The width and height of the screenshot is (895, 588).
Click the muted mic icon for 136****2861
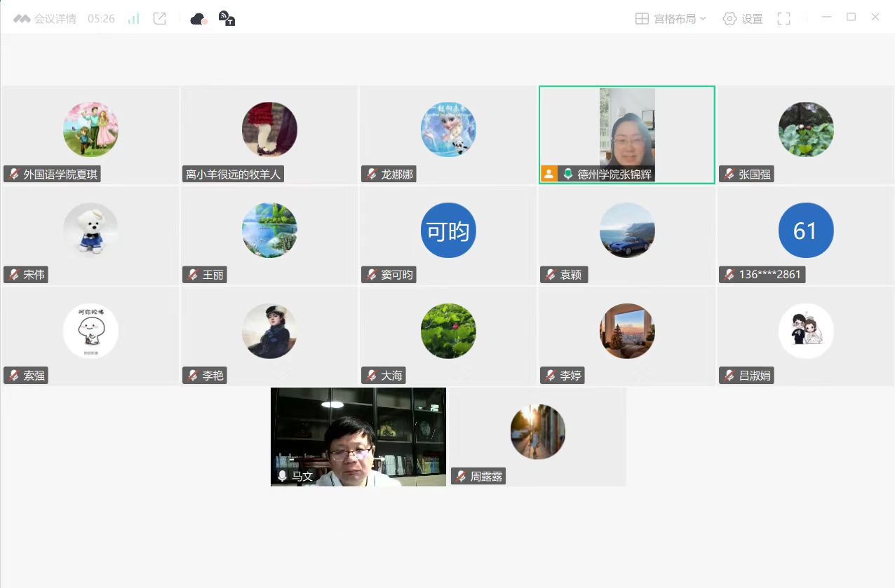click(x=729, y=275)
